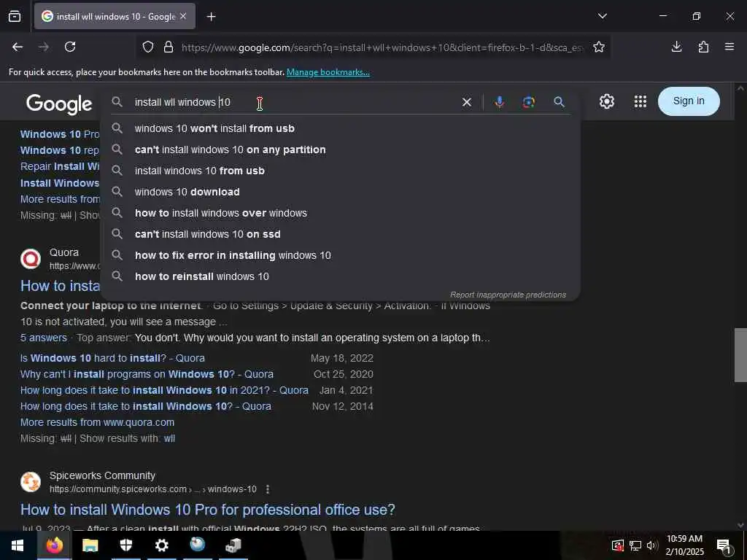Open Google quick settings gear

[x=606, y=101]
